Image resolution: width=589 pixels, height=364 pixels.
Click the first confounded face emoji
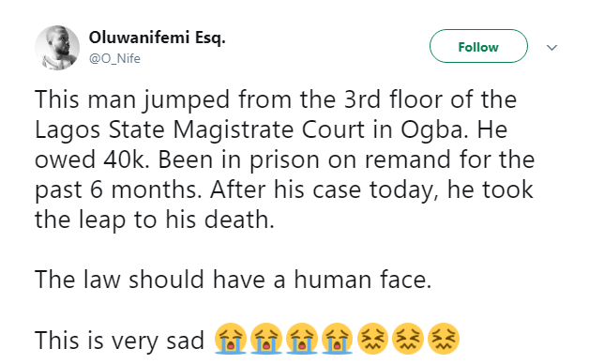coord(372,339)
